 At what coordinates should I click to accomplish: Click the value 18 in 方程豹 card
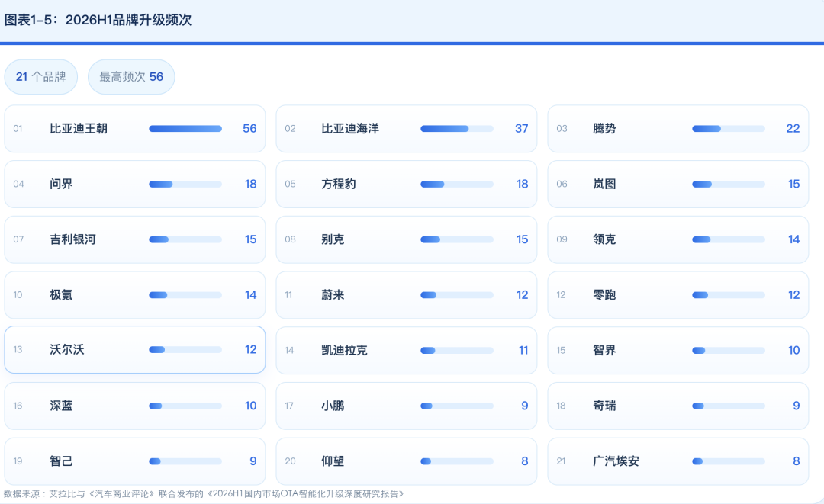[x=523, y=184]
